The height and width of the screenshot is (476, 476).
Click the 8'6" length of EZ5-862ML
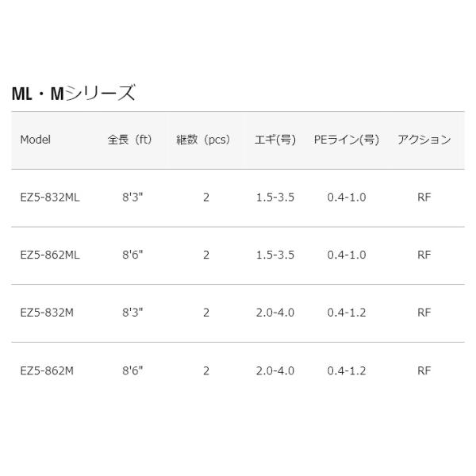click(132, 255)
